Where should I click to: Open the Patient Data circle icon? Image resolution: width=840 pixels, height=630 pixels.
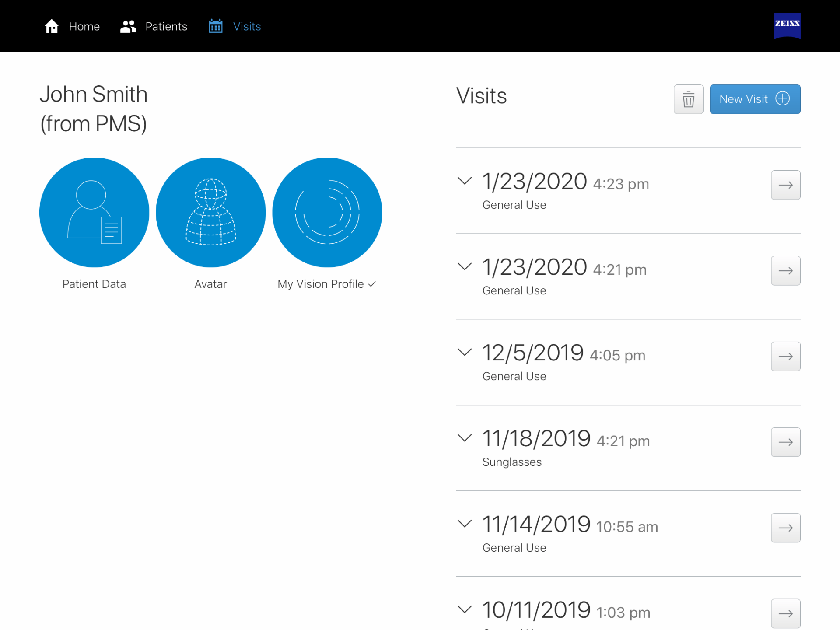click(x=94, y=212)
